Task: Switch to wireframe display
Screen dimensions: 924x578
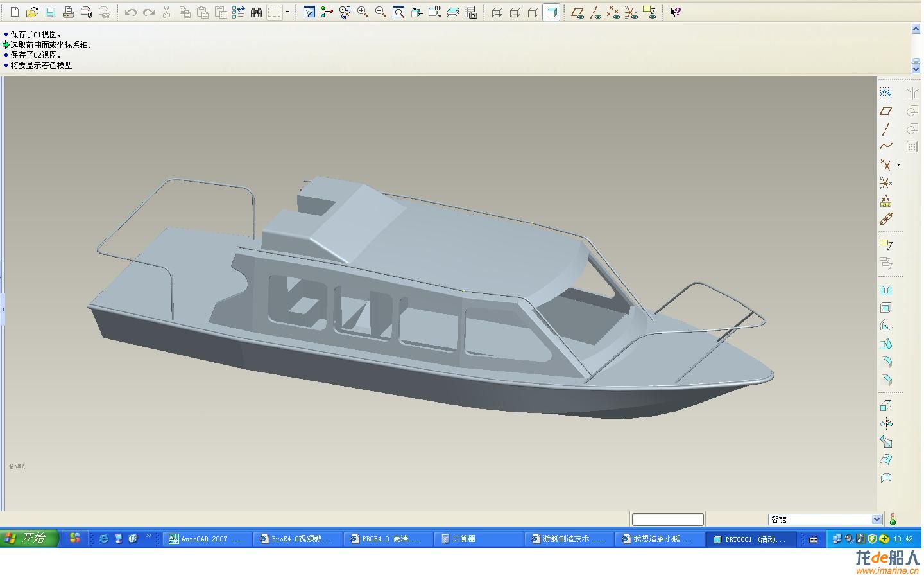Action: (x=497, y=12)
